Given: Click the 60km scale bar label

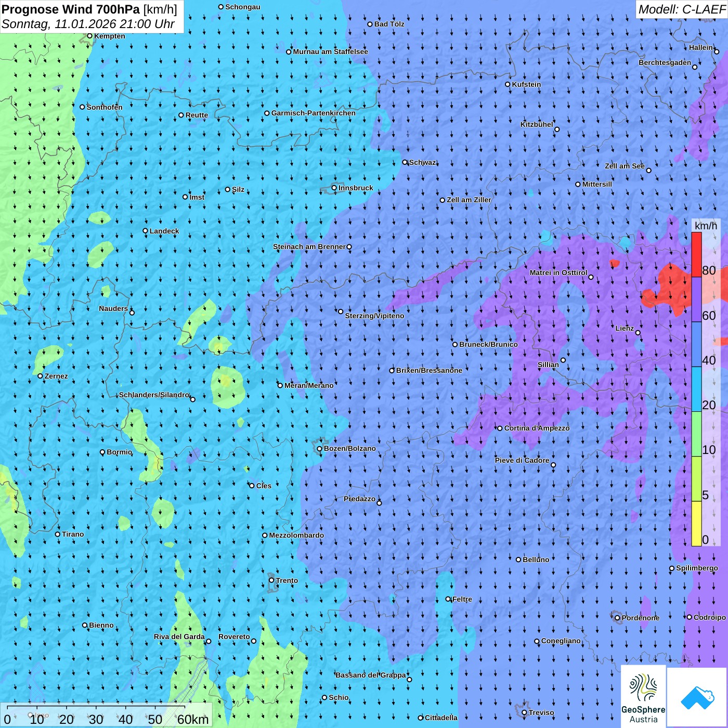Looking at the screenshot, I should 192,719.
